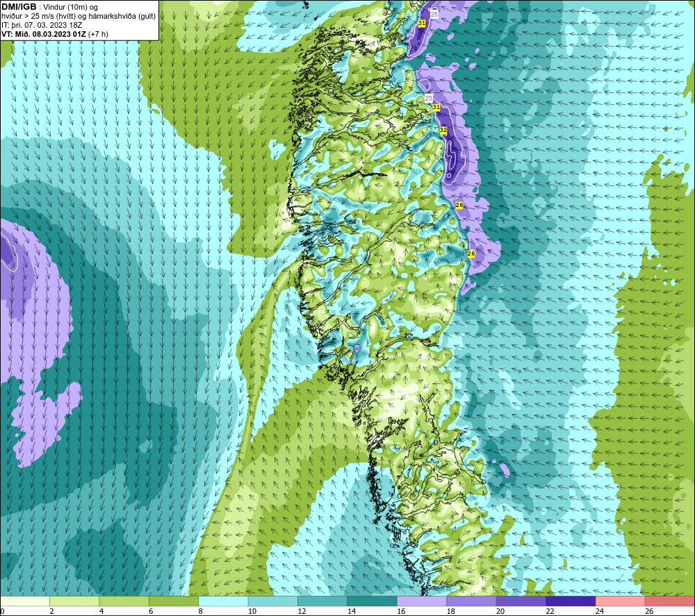Pick the 8–10 m/s light cyan legend swatch
Screen dimensions: 695x616
click(x=223, y=601)
